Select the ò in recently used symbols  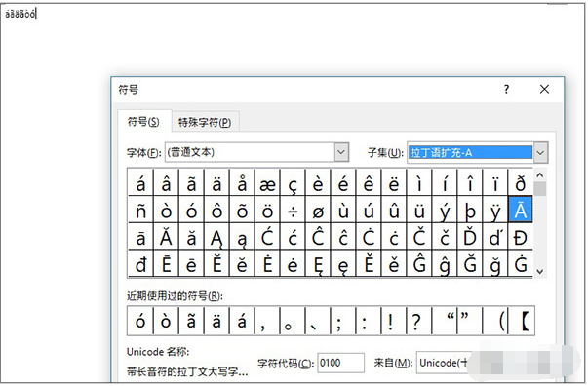point(166,321)
